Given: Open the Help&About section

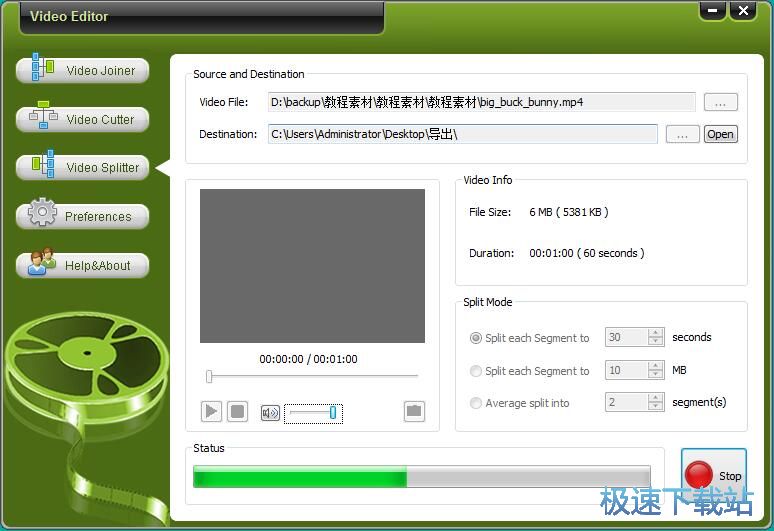Looking at the screenshot, I should 82,266.
